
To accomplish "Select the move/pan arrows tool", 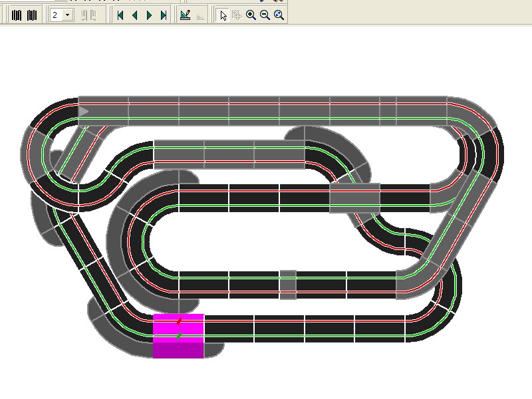I will click(237, 15).
